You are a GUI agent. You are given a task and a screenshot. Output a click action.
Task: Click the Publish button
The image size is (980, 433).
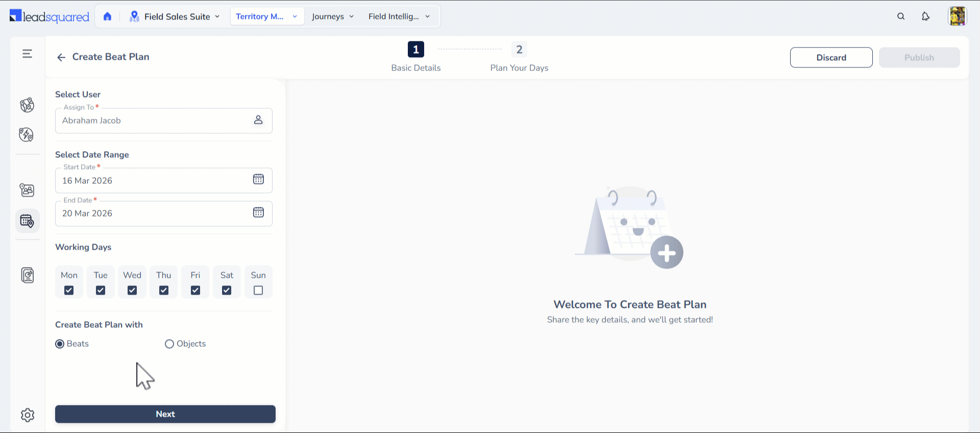click(x=919, y=58)
